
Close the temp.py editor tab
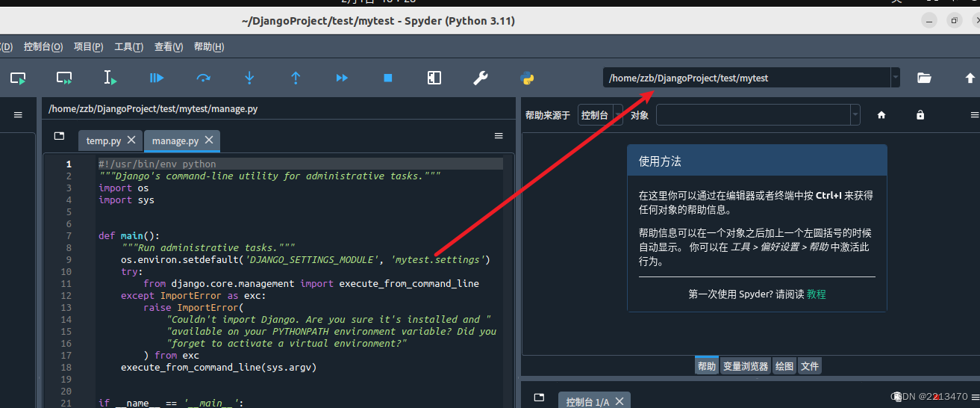[x=131, y=140]
